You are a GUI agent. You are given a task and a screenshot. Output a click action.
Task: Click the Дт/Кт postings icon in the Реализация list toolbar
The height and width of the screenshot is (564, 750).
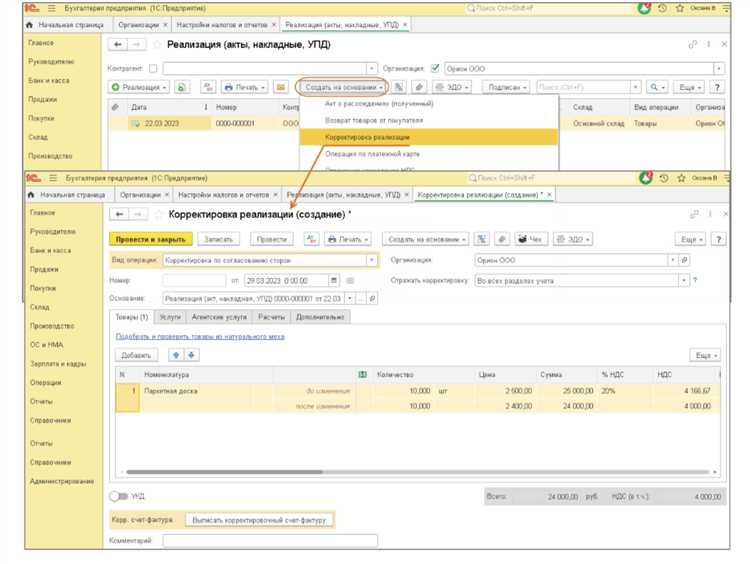(x=208, y=87)
